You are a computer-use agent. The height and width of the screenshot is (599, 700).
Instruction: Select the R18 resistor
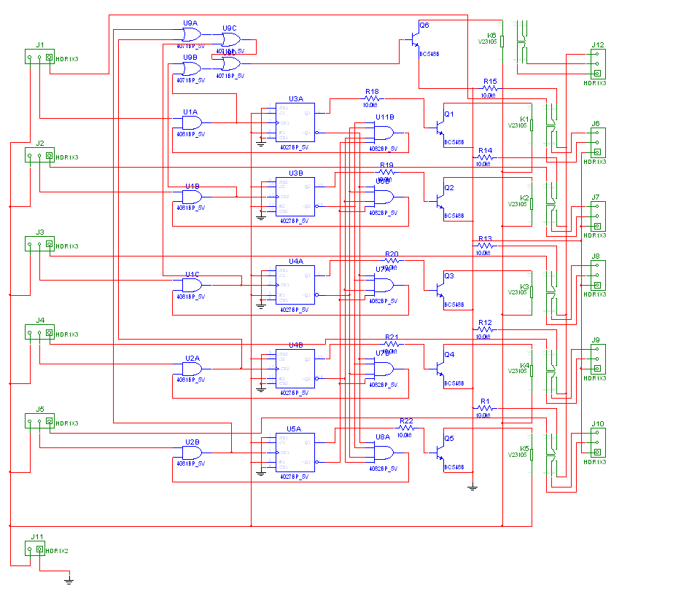pos(372,98)
